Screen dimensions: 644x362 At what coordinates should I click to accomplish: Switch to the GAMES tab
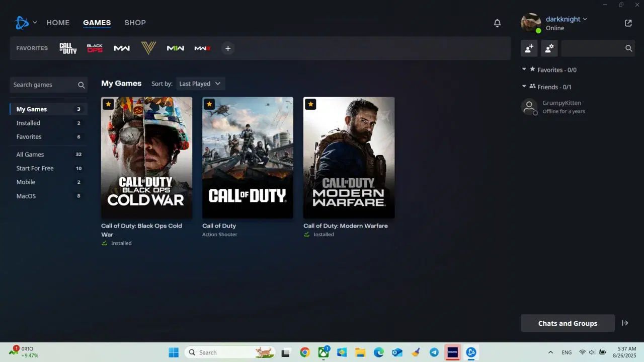point(97,23)
